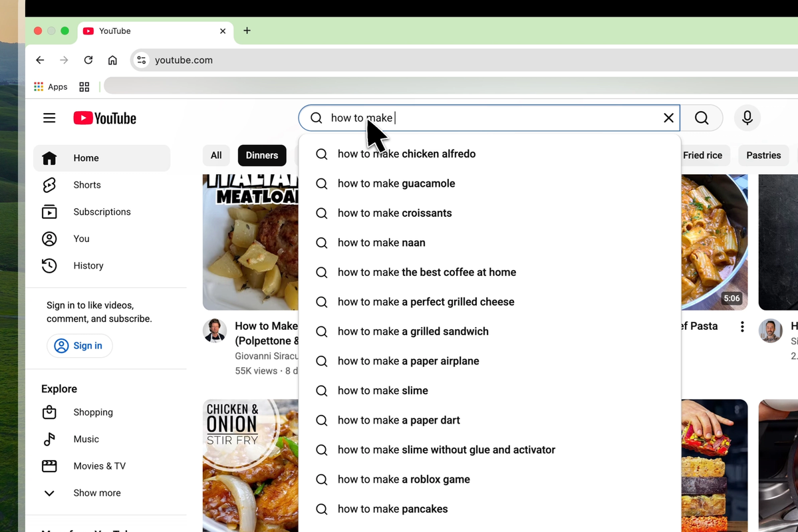Expand Show more in the sidebar

pyautogui.click(x=96, y=493)
